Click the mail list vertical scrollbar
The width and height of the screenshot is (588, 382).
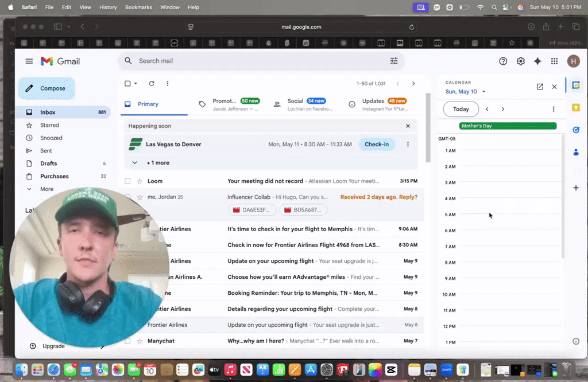click(428, 128)
